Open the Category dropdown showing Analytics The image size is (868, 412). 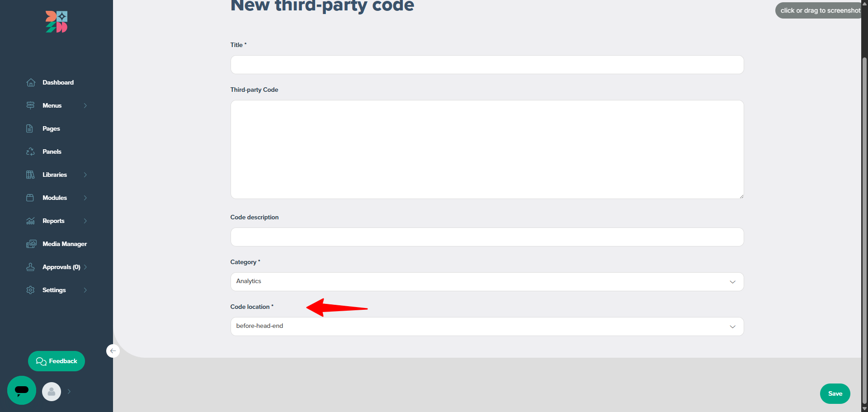point(486,281)
